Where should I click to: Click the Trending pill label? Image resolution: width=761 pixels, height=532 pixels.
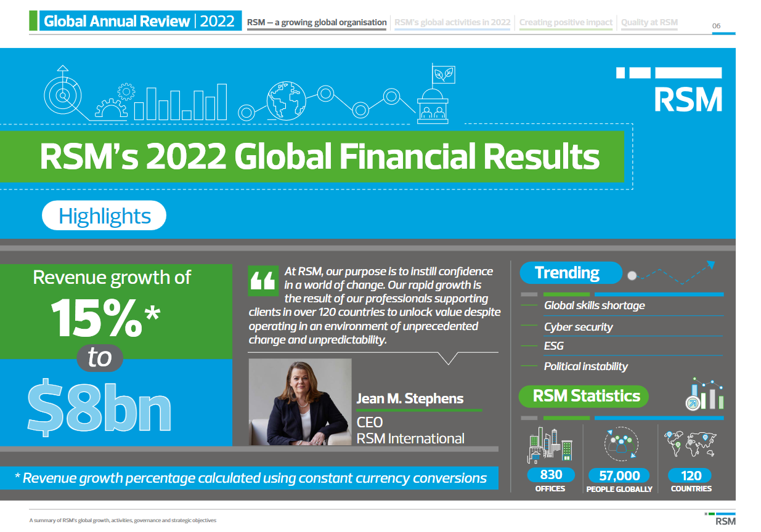(x=569, y=273)
